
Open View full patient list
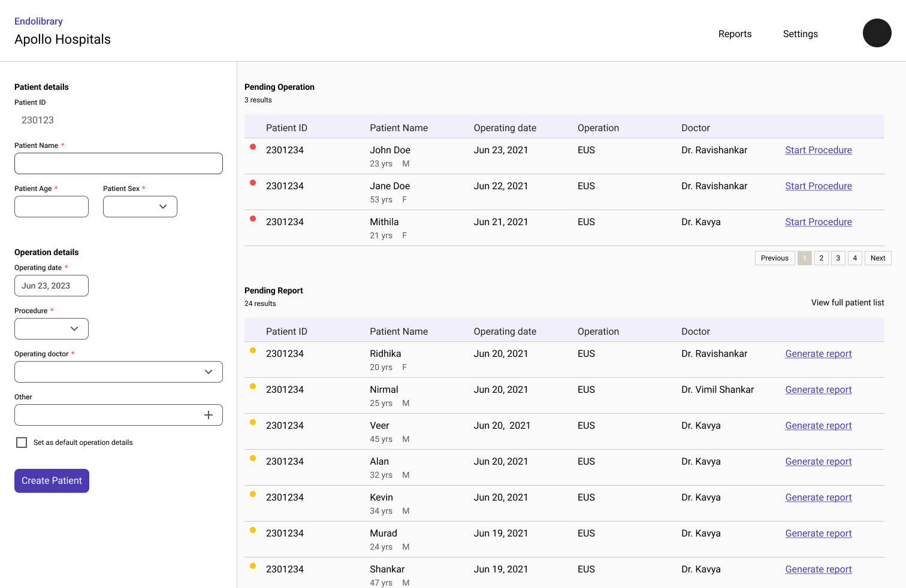click(x=847, y=302)
